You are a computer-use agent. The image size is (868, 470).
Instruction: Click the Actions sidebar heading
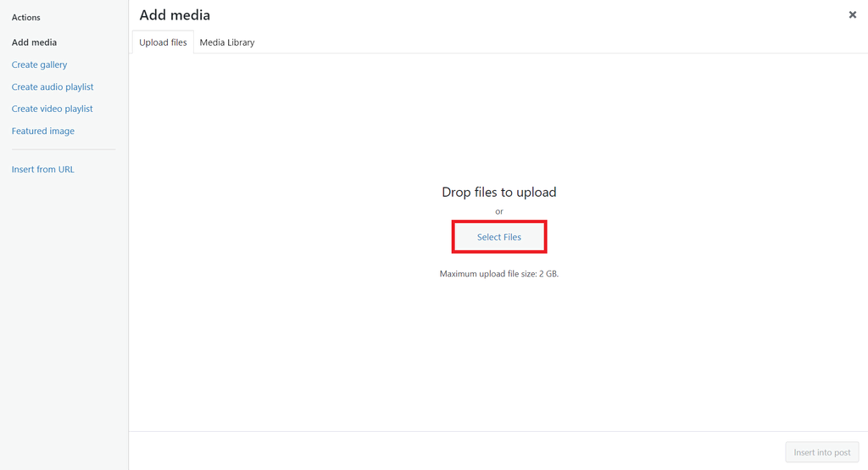tap(26, 17)
